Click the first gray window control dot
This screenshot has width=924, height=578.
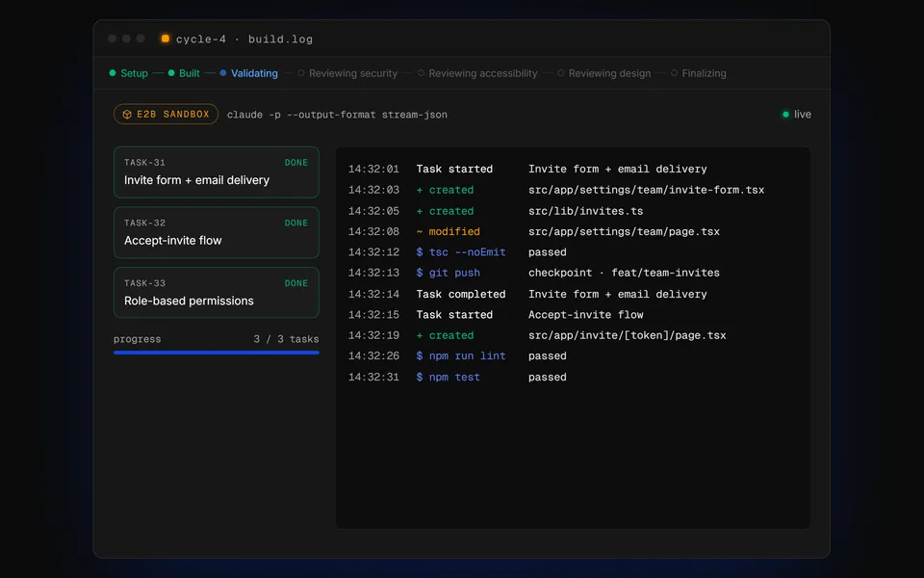coord(112,39)
